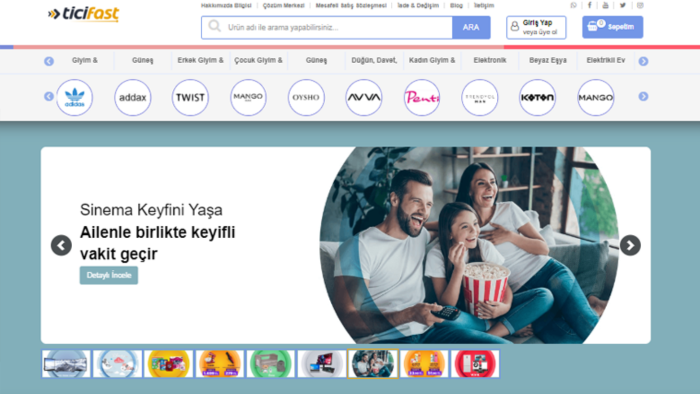Open the Instagram social icon
The height and width of the screenshot is (394, 700).
(640, 5)
